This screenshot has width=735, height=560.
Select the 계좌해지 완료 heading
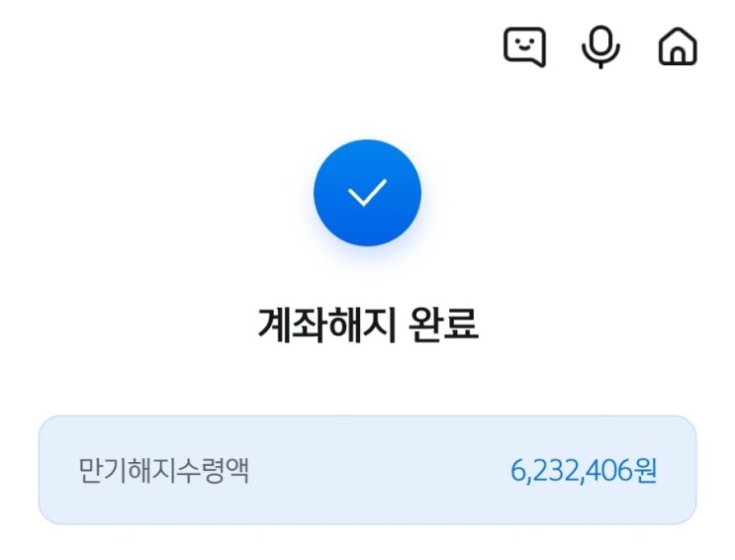[x=368, y=325]
